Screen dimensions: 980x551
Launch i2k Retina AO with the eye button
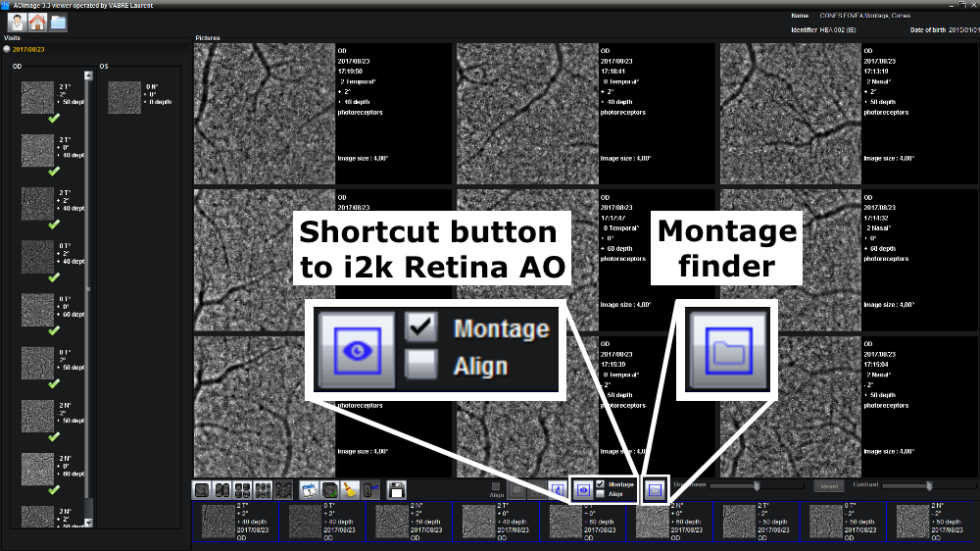583,490
